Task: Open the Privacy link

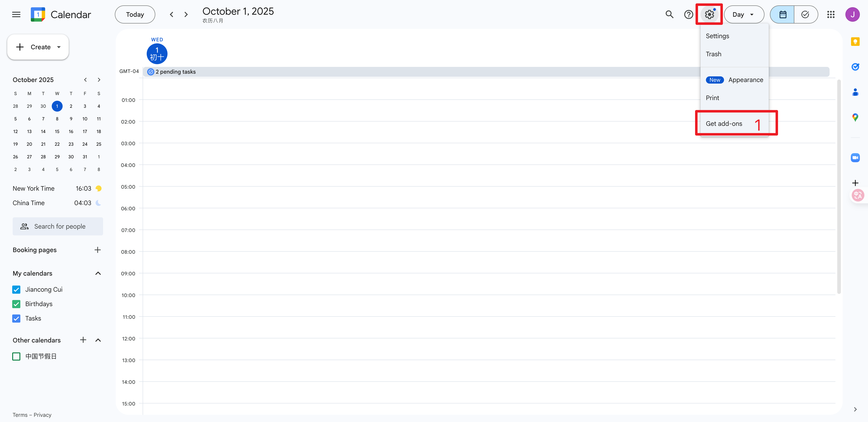Action: 42,415
